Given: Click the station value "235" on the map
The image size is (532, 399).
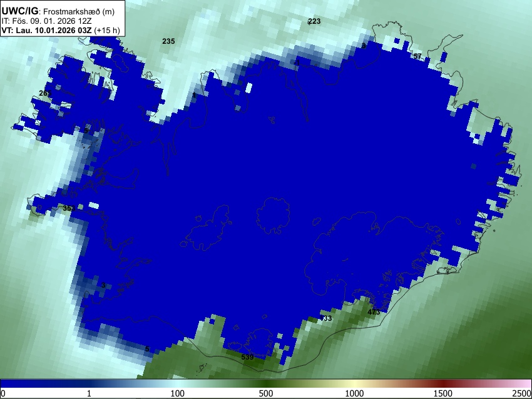Looking at the screenshot, I should point(168,41).
